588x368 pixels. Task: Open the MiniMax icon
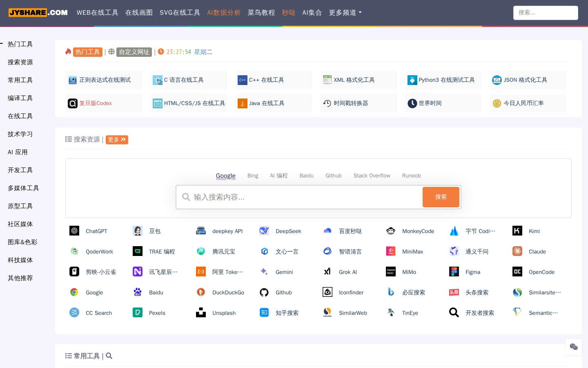click(x=391, y=251)
